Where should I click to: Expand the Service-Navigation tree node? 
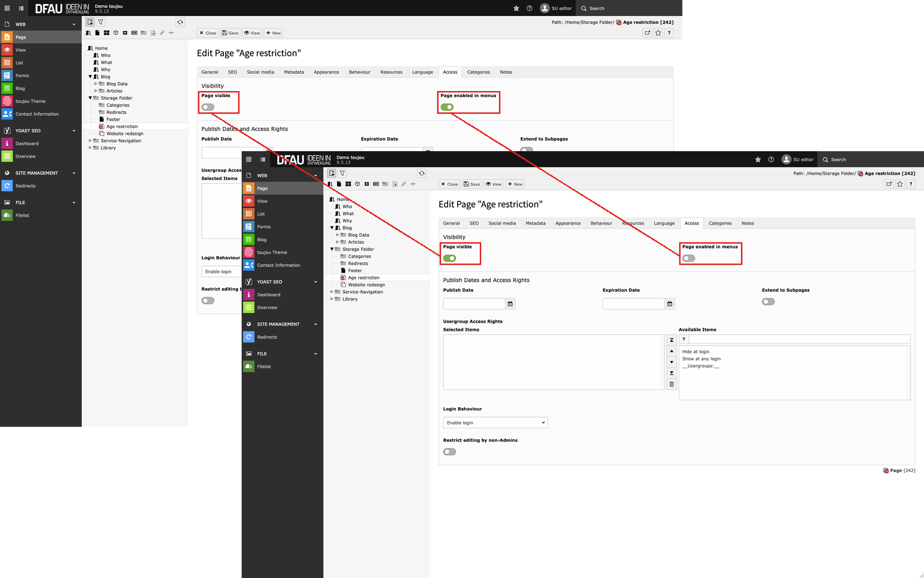point(332,292)
